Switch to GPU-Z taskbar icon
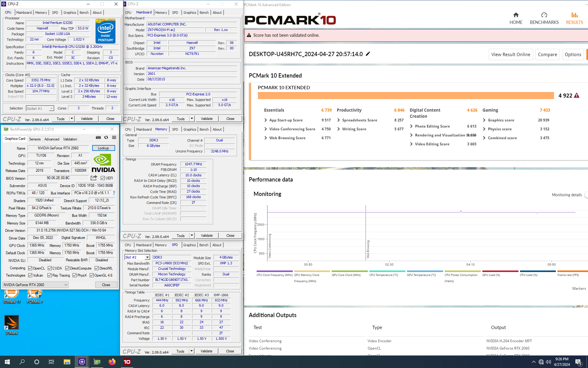 pos(97,362)
